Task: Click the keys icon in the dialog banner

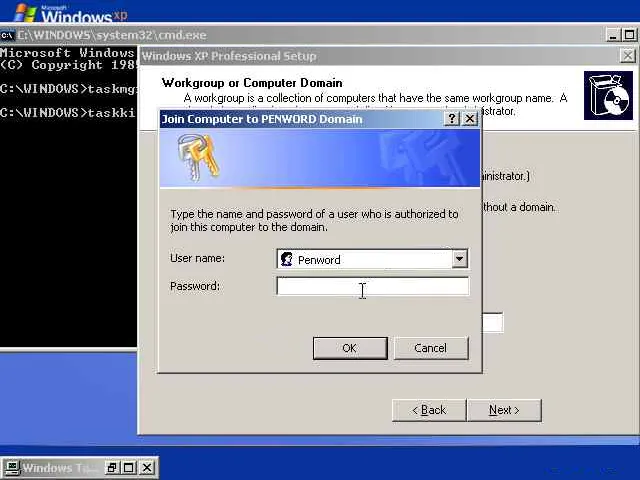Action: tap(198, 158)
